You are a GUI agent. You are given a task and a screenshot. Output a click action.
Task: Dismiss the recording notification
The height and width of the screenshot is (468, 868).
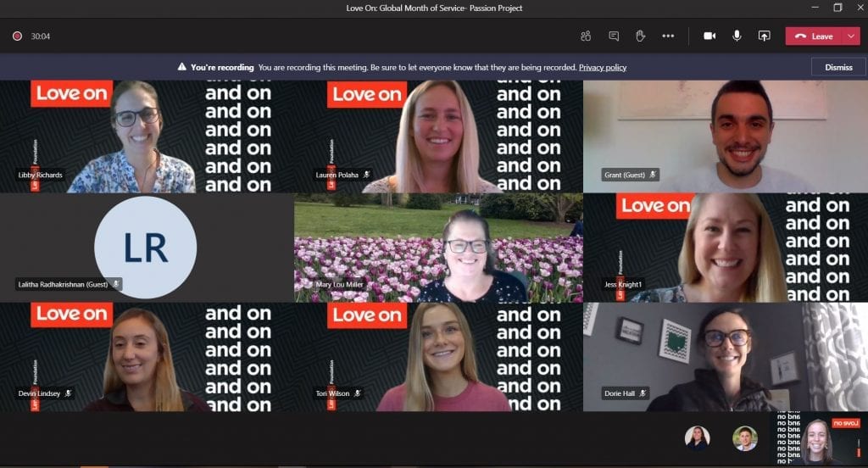click(838, 67)
